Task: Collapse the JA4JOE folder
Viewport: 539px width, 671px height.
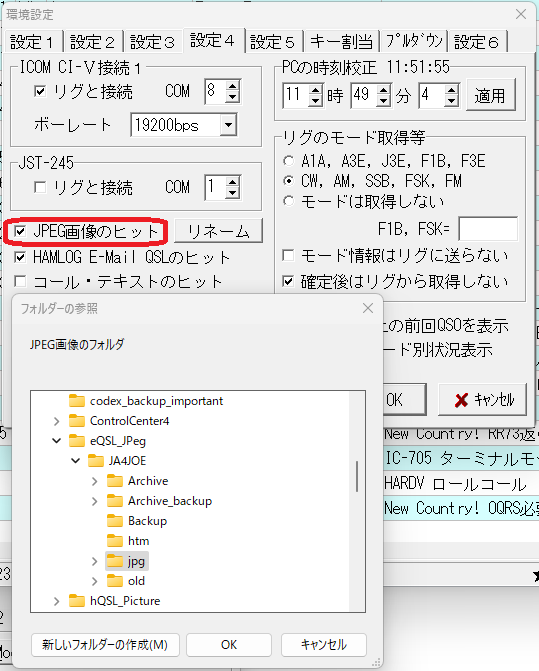Action: [76, 461]
